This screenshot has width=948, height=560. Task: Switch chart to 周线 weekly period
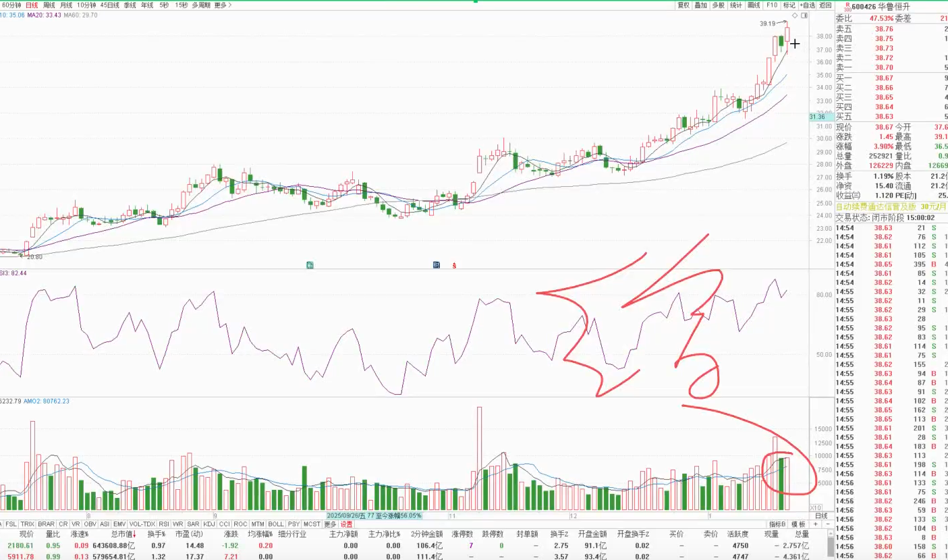tap(49, 5)
